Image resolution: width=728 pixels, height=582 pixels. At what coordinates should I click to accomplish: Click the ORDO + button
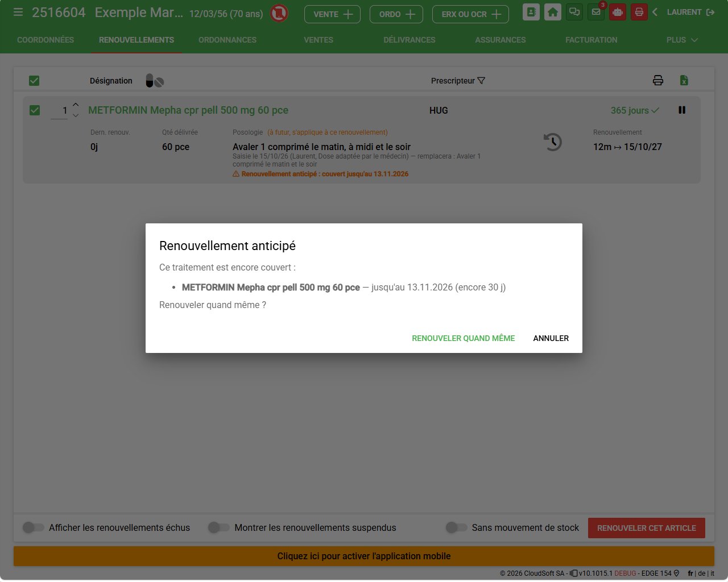396,14
